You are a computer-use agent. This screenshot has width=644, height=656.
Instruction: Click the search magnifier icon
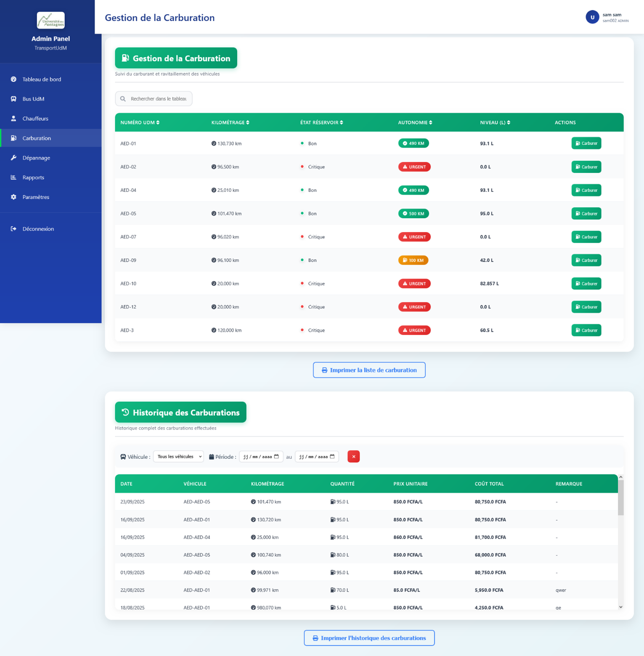coord(123,99)
